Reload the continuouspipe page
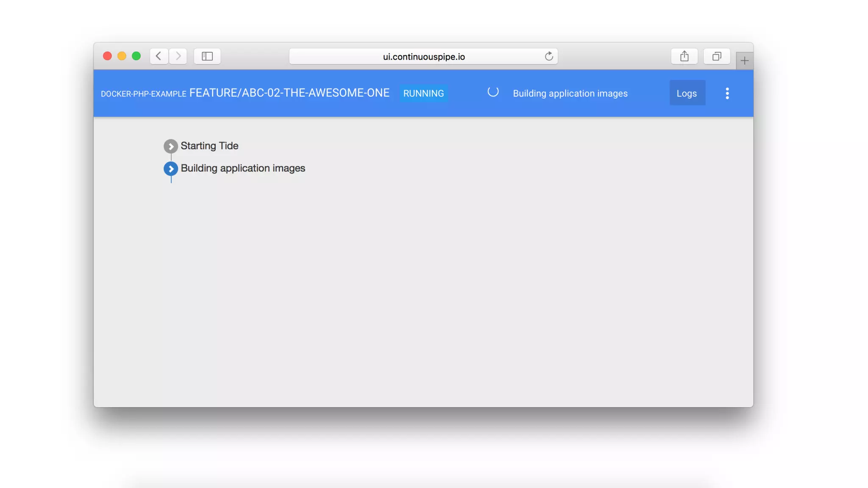Image resolution: width=868 pixels, height=488 pixels. click(x=549, y=56)
